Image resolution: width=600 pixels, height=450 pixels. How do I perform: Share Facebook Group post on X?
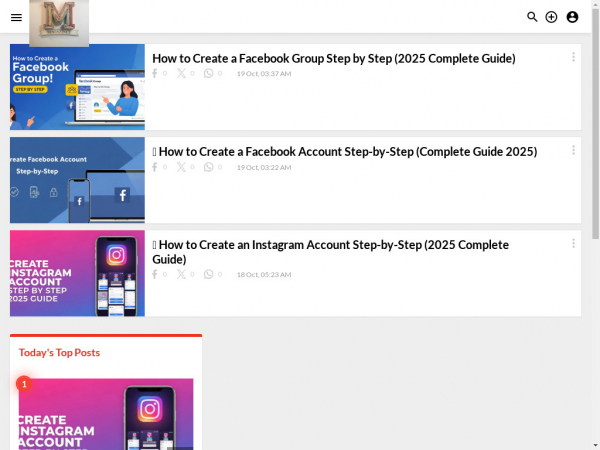[181, 73]
